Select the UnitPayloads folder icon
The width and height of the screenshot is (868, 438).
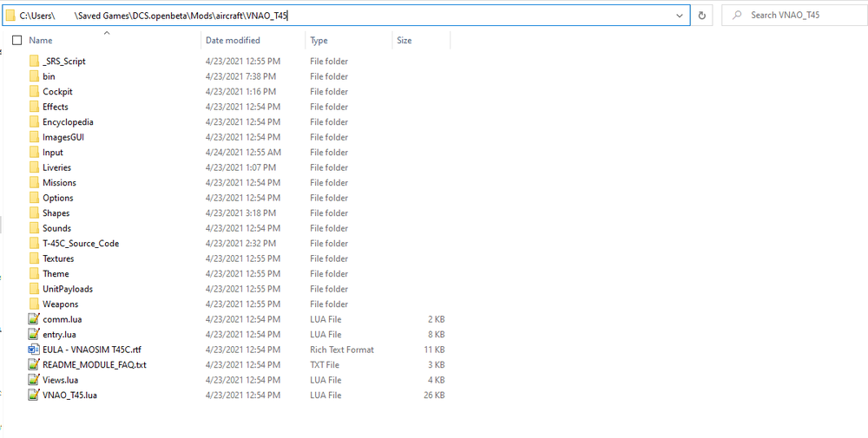tap(34, 289)
